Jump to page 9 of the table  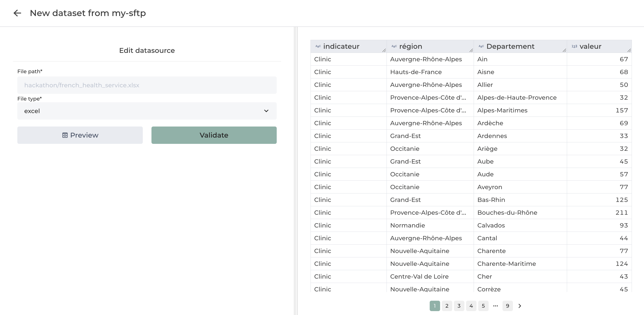(x=507, y=306)
